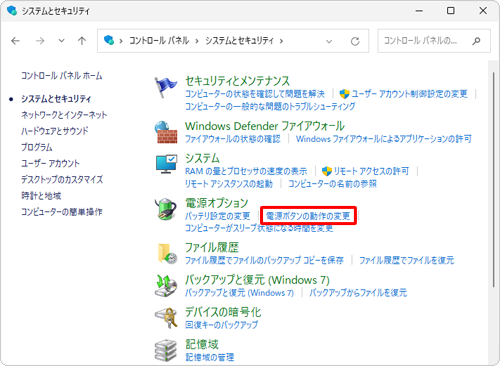Viewport: 500px width, 366px height.
Task: Click the File History folder icon
Action: tap(166, 254)
